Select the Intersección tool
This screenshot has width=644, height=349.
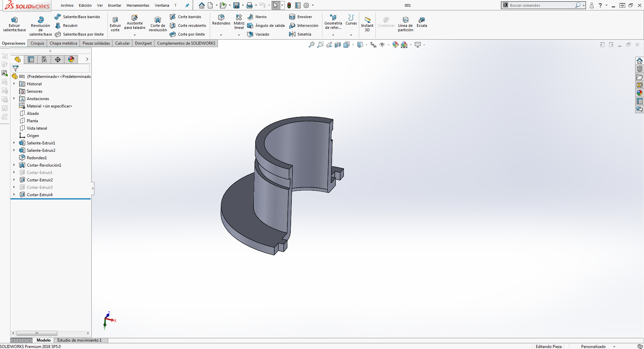click(x=304, y=26)
